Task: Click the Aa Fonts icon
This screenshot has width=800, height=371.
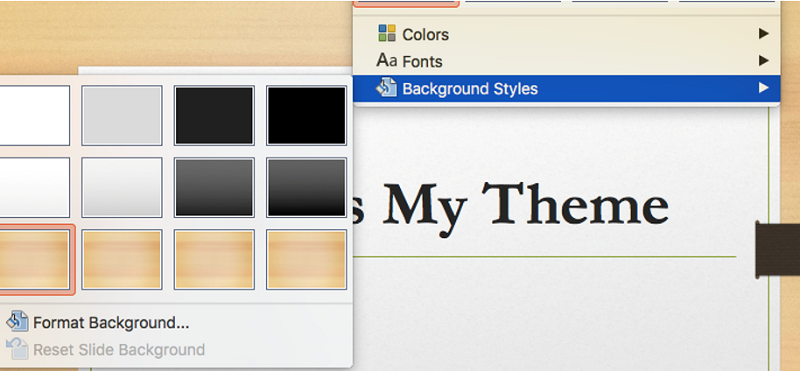Action: tap(386, 61)
